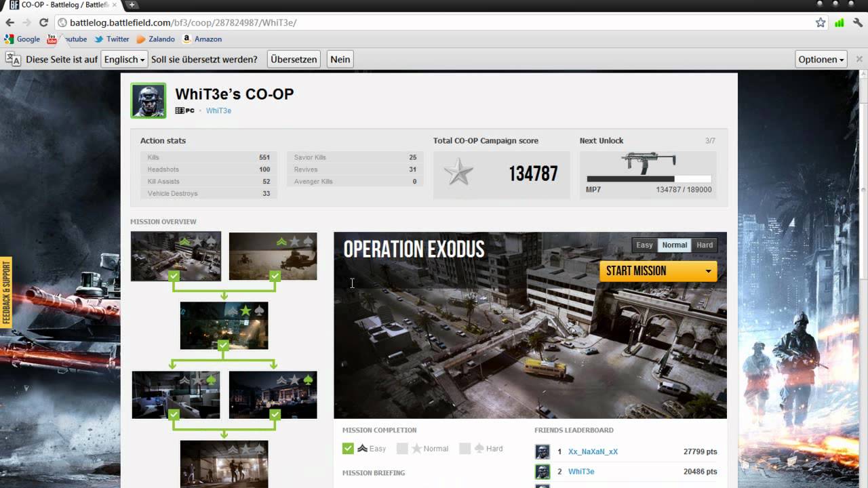Open the WhiT3e leaderboard name link

click(x=581, y=471)
